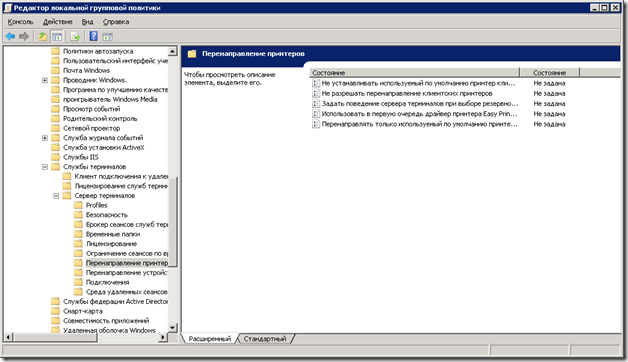The width and height of the screenshot is (628, 362).
Task: Select the 'Безопасность' folder in the tree
Action: click(107, 215)
